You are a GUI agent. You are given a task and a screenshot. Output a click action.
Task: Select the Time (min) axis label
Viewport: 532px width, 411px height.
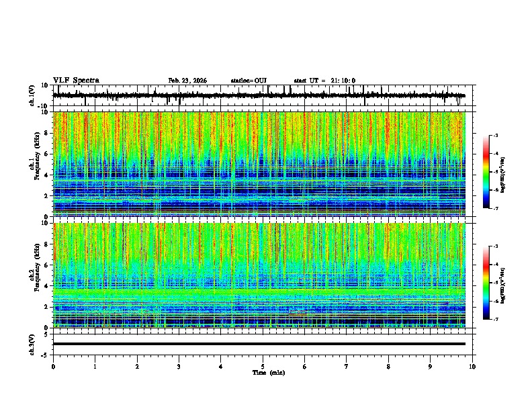269,373
